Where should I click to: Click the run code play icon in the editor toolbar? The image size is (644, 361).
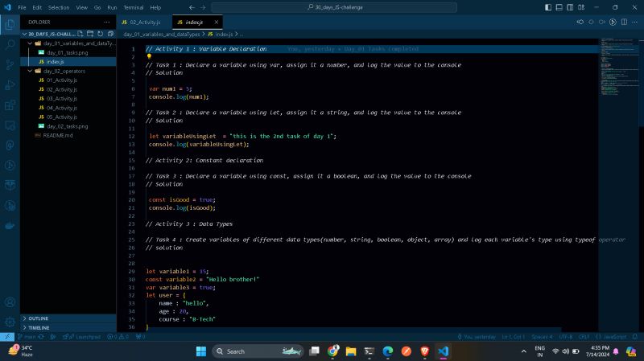tap(613, 23)
